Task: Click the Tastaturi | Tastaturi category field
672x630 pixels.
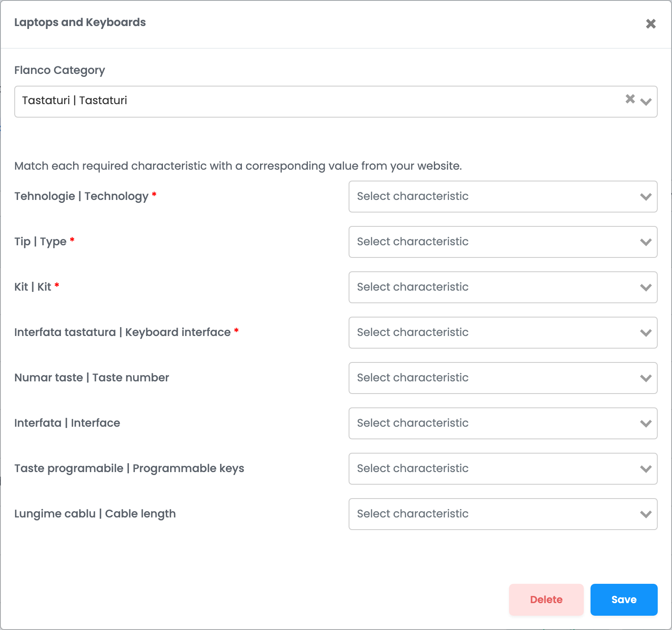Action: point(336,102)
